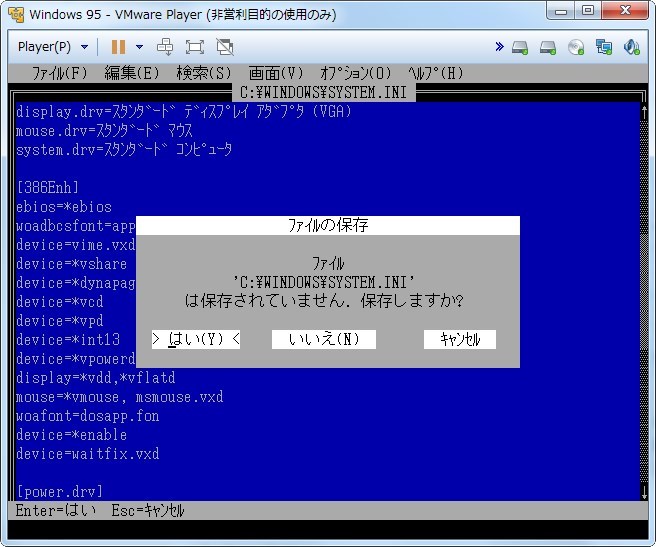Click the network adapter icon
The width and height of the screenshot is (656, 547).
[x=604, y=47]
